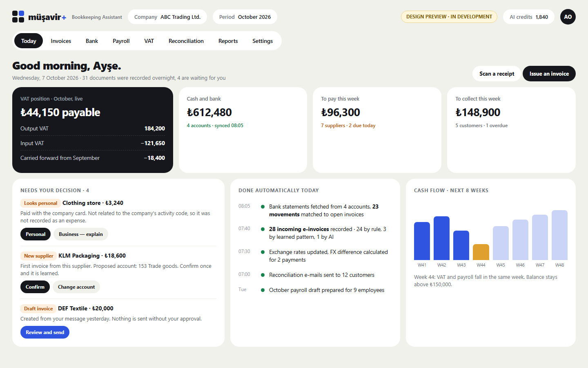The width and height of the screenshot is (588, 368).
Task: Click KLM Packaging · ₺18,600 title
Action: [x=92, y=256]
